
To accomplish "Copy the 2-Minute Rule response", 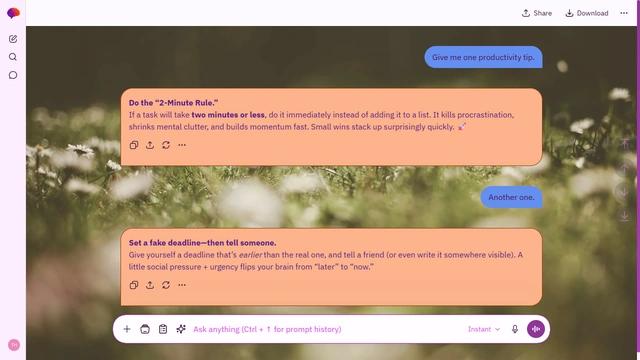I will [134, 145].
